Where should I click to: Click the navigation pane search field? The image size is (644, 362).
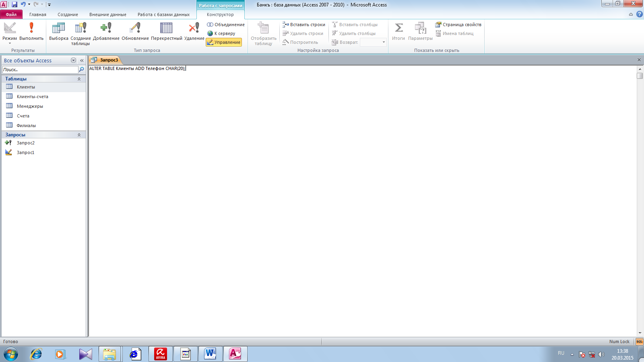point(40,70)
